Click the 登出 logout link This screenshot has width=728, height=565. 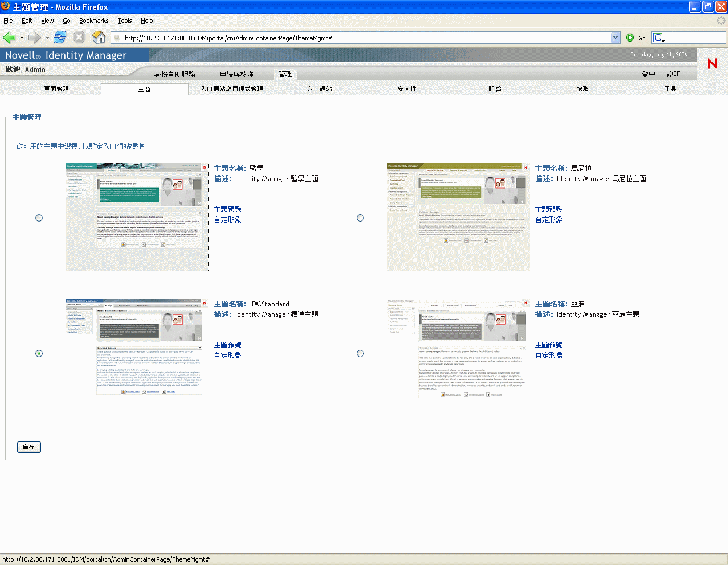click(x=648, y=74)
